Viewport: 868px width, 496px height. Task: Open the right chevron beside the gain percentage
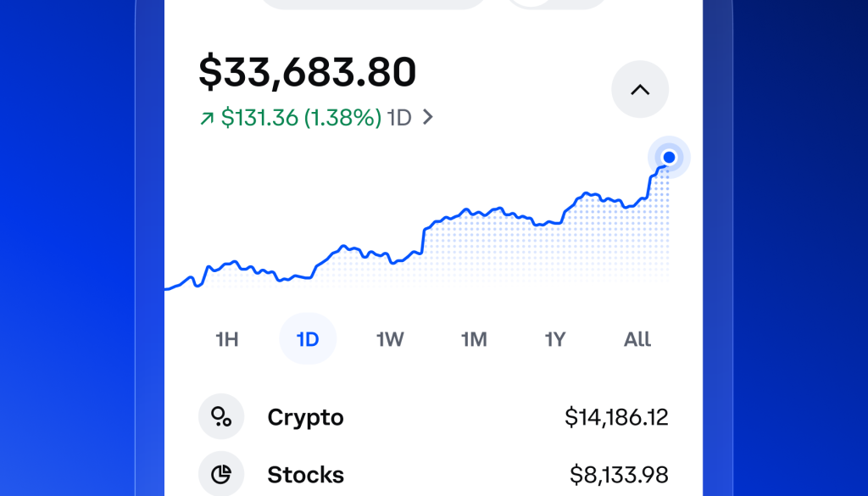point(428,118)
